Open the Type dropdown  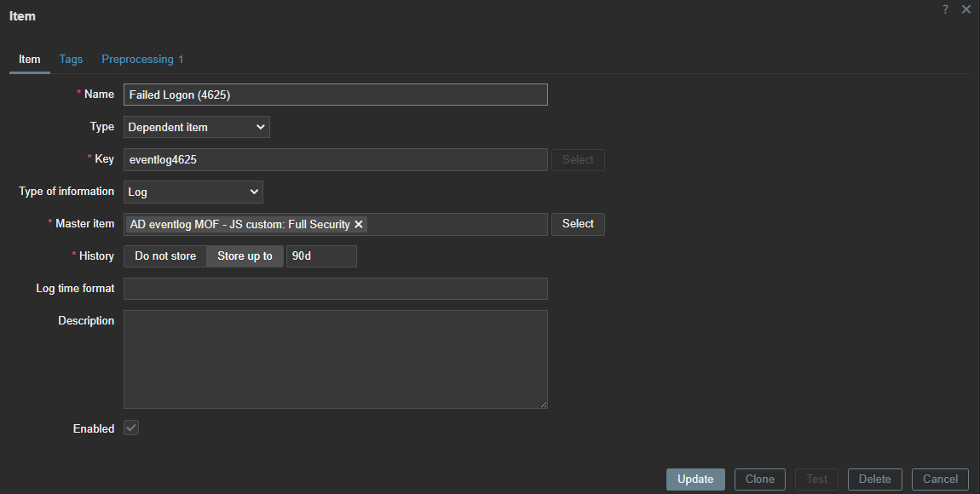[197, 127]
